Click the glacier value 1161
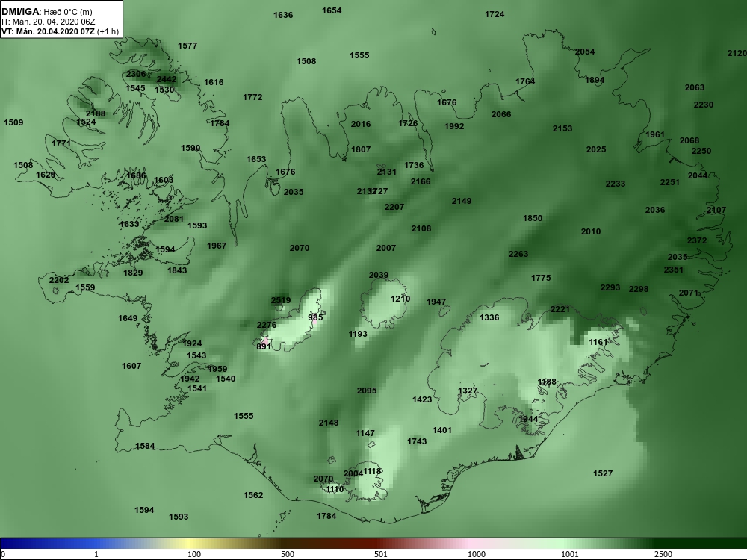This screenshot has height=560, width=747. click(598, 343)
